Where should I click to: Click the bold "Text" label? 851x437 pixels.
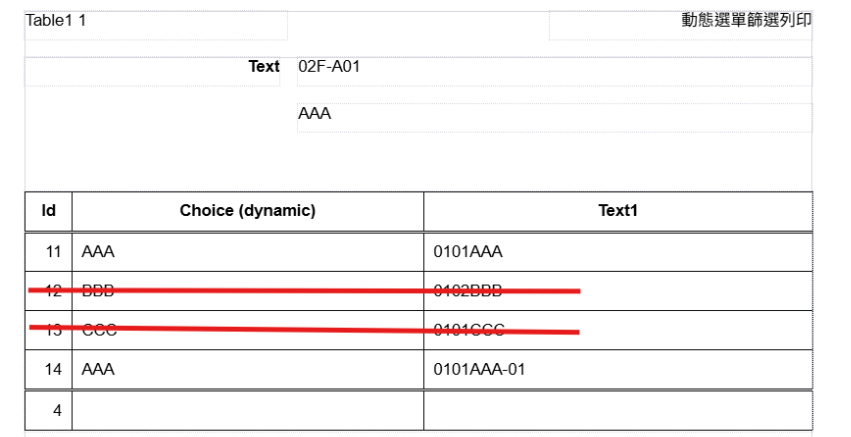pyautogui.click(x=264, y=67)
